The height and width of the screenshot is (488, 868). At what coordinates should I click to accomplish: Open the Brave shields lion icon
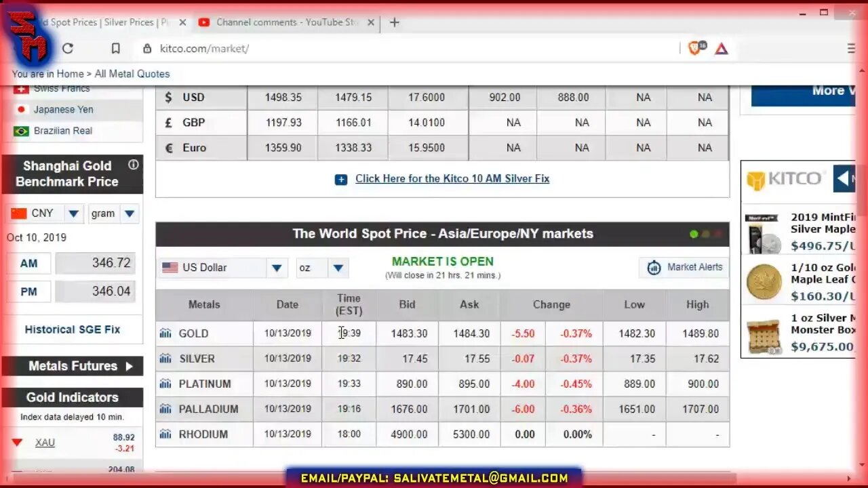696,48
